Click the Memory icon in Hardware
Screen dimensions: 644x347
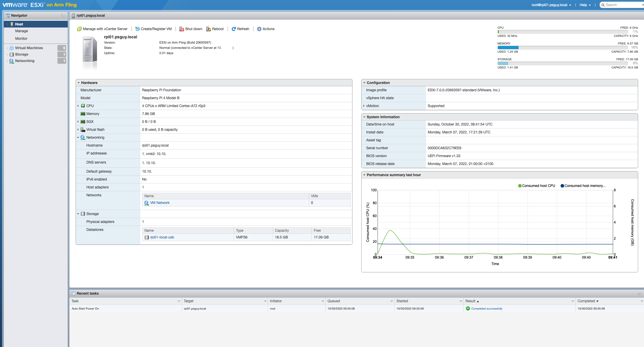pyautogui.click(x=83, y=114)
